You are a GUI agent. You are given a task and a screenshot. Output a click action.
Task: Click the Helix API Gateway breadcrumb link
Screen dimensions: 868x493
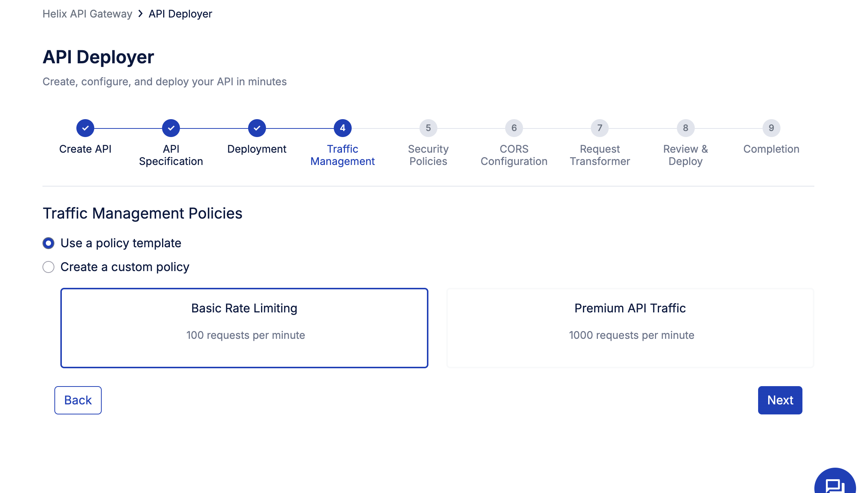coord(87,14)
